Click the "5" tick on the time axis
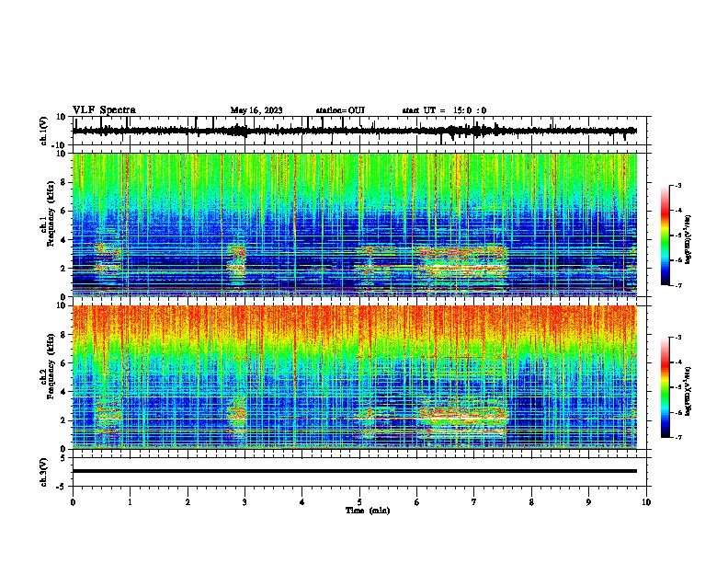Viewport: 728px width, 563px height. pyautogui.click(x=359, y=501)
